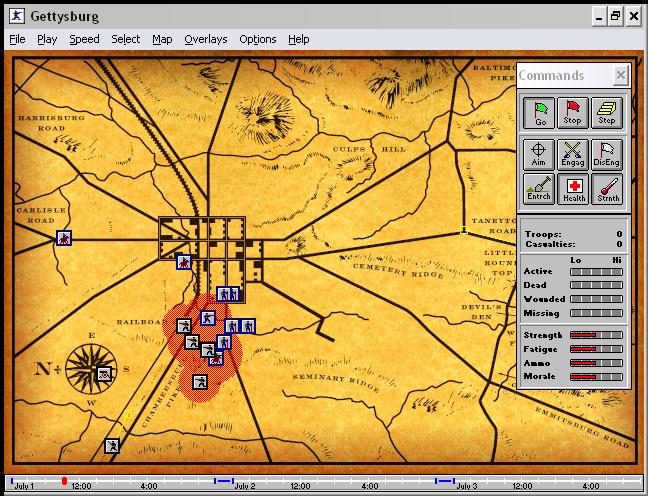Select the DisEng white flag command
Image resolution: width=648 pixels, height=496 pixels.
(x=607, y=155)
